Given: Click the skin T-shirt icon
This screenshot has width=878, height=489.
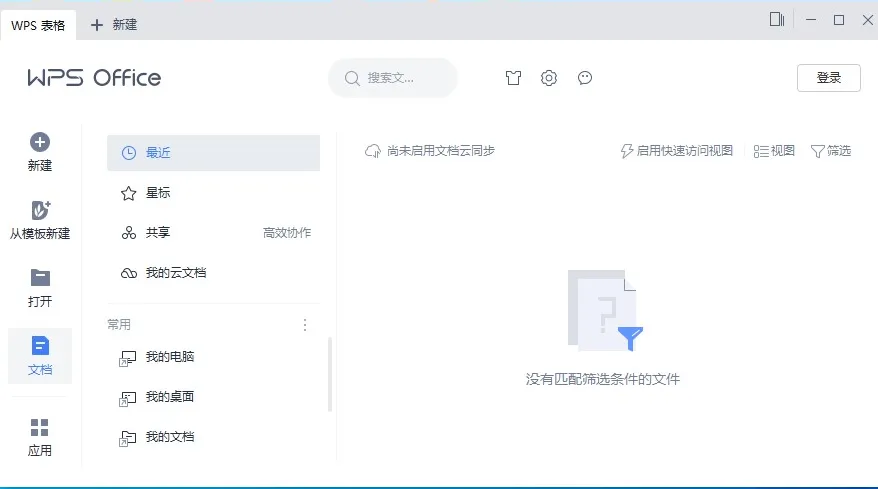Looking at the screenshot, I should point(513,78).
